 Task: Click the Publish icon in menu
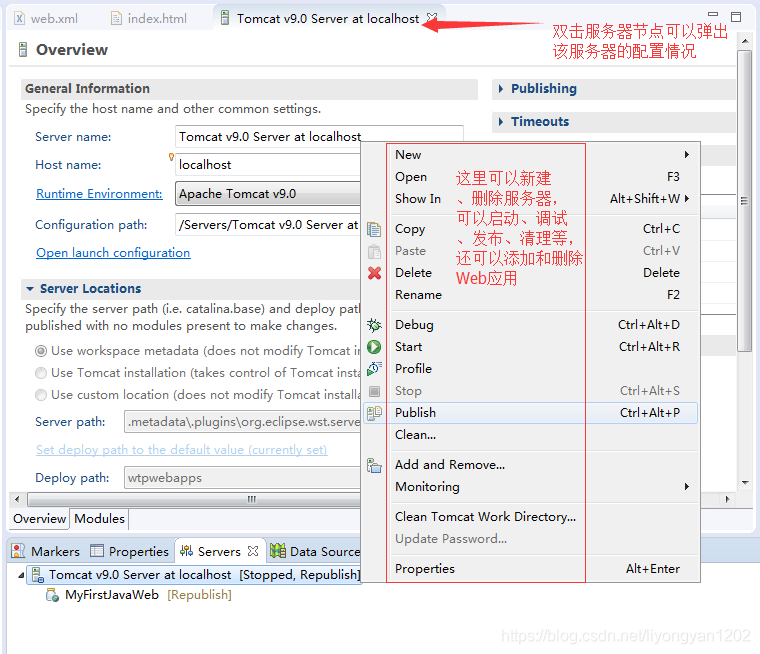pyautogui.click(x=374, y=413)
